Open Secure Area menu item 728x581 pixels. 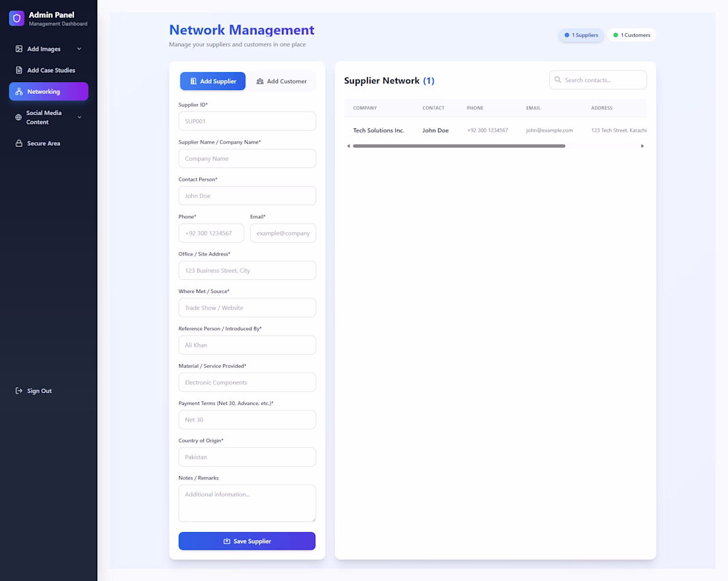tap(49, 144)
